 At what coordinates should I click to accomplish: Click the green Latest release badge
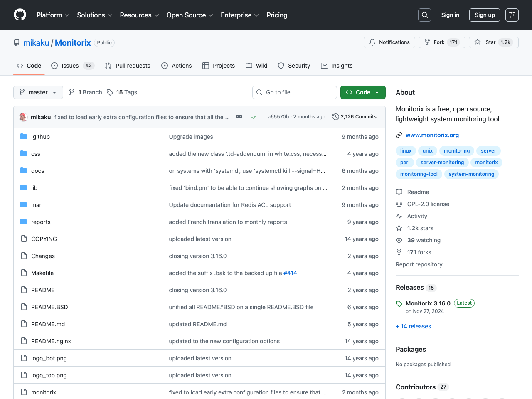coord(464,303)
